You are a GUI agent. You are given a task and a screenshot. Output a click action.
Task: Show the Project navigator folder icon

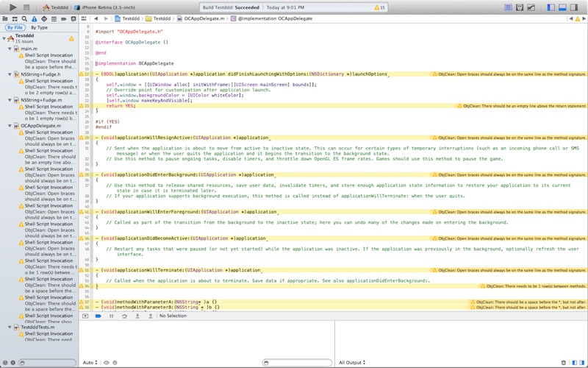click(x=5, y=18)
